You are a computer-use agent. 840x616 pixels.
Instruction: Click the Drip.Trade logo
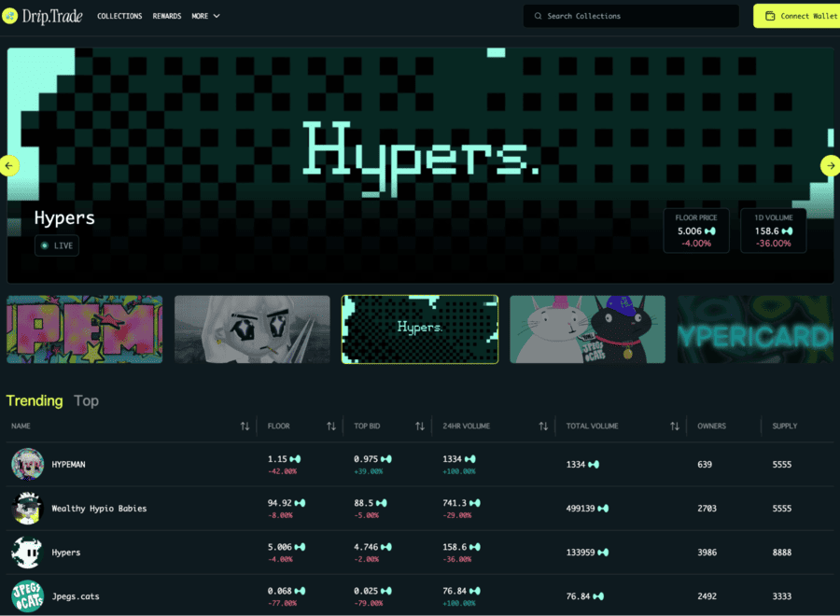point(42,16)
